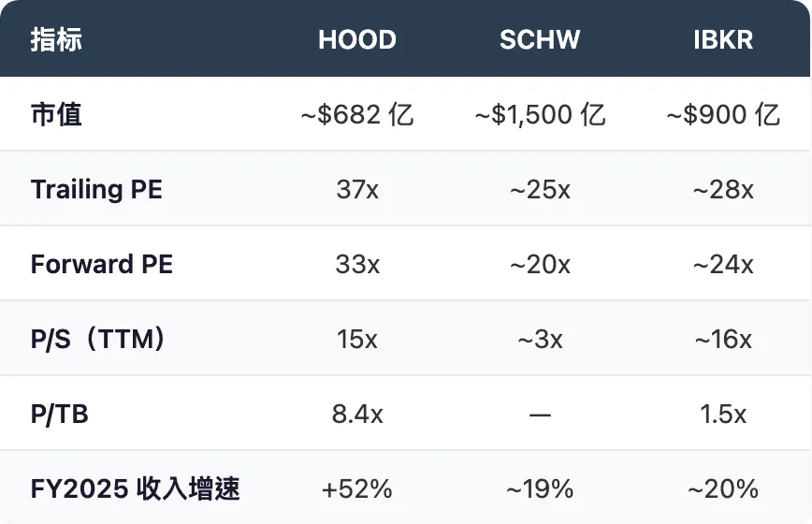
Task: Select HOOD Trailing PE value 37x
Action: tap(356, 189)
